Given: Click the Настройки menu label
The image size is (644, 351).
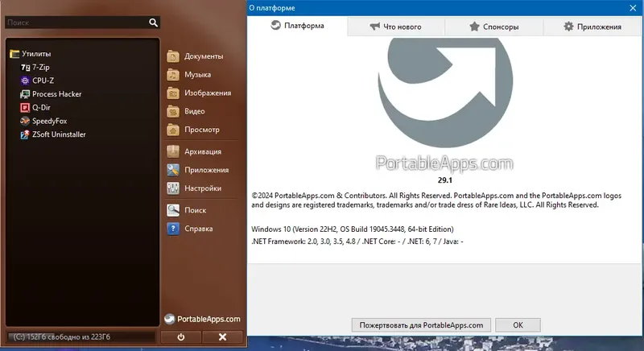Looking at the screenshot, I should click(203, 188).
